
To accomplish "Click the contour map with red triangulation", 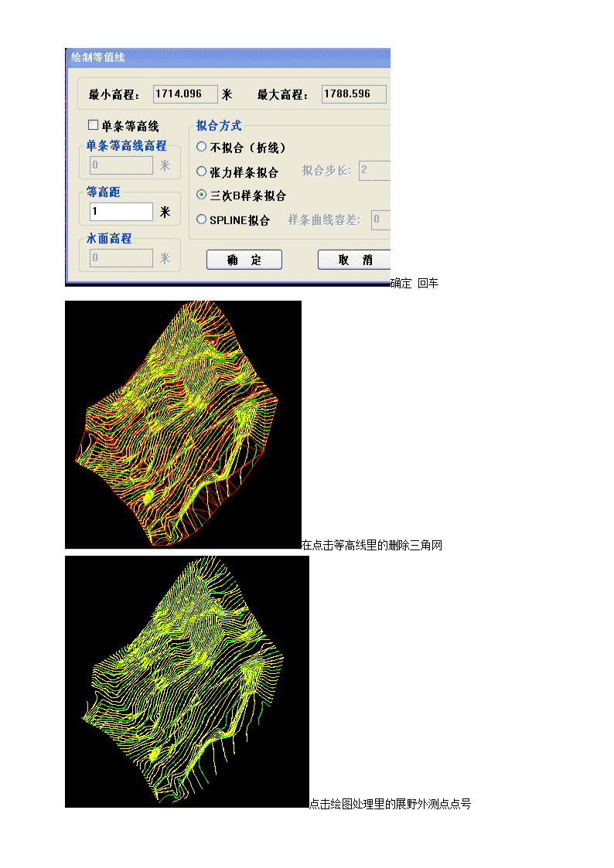I will [183, 424].
